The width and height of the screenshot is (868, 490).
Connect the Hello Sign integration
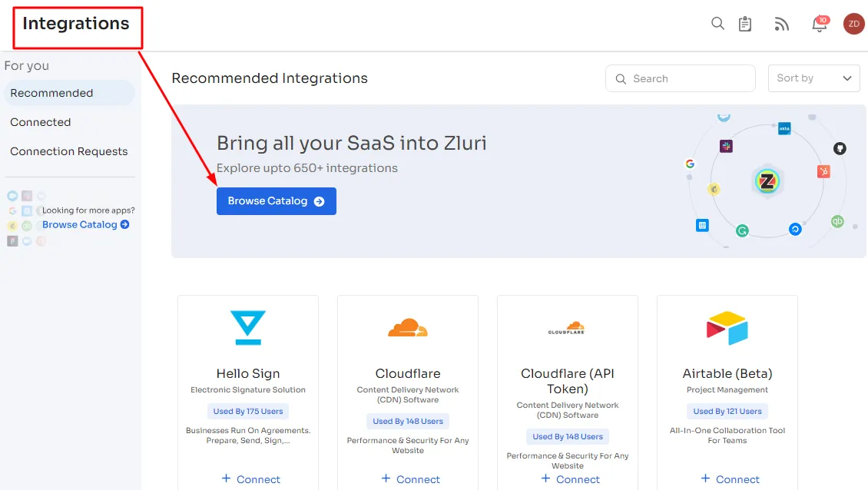(x=250, y=479)
